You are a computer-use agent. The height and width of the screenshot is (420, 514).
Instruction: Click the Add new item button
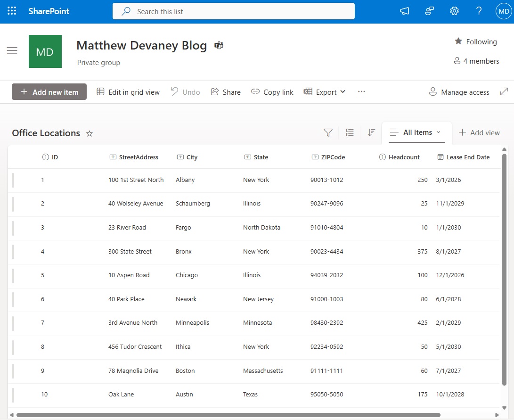(49, 92)
